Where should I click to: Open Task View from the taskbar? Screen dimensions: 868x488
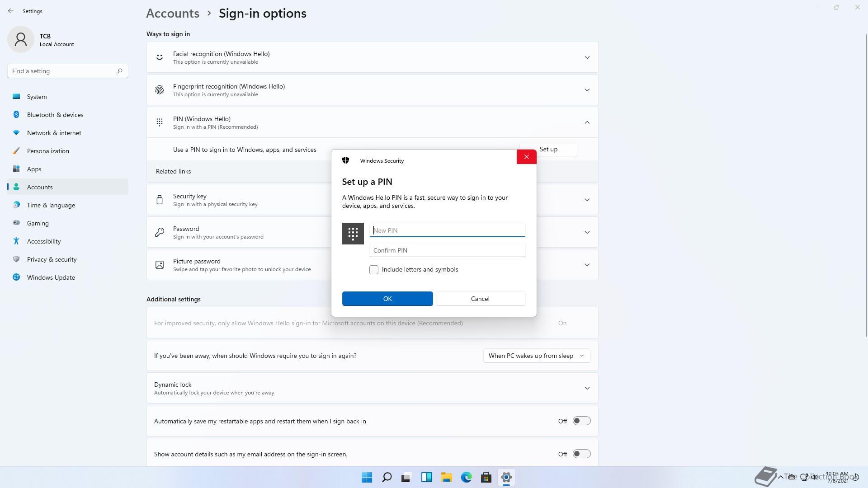(x=407, y=477)
